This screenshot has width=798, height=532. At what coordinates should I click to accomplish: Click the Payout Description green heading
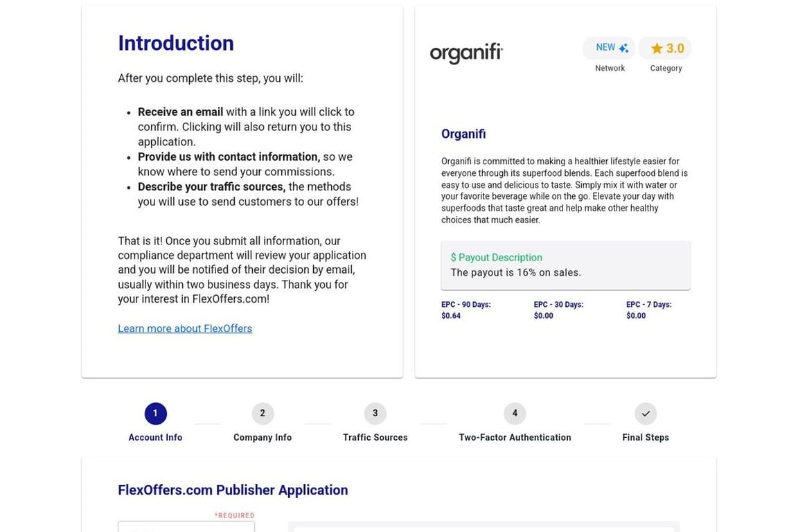(496, 258)
